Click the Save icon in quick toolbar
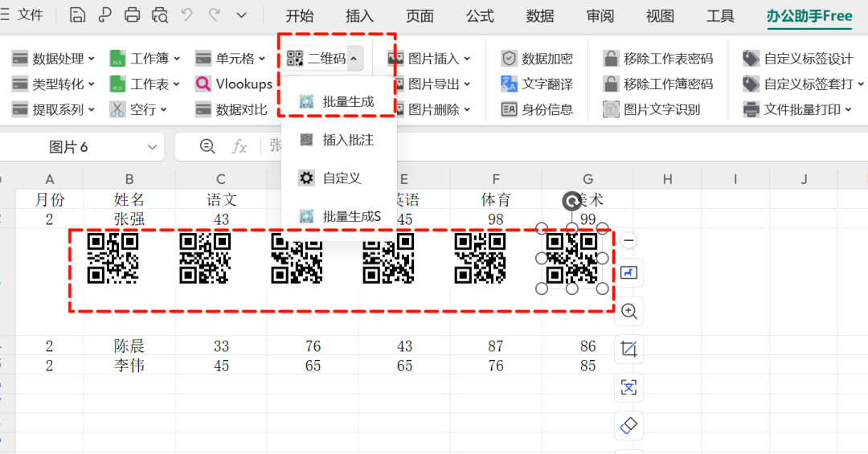Image resolution: width=868 pixels, height=454 pixels. click(77, 15)
